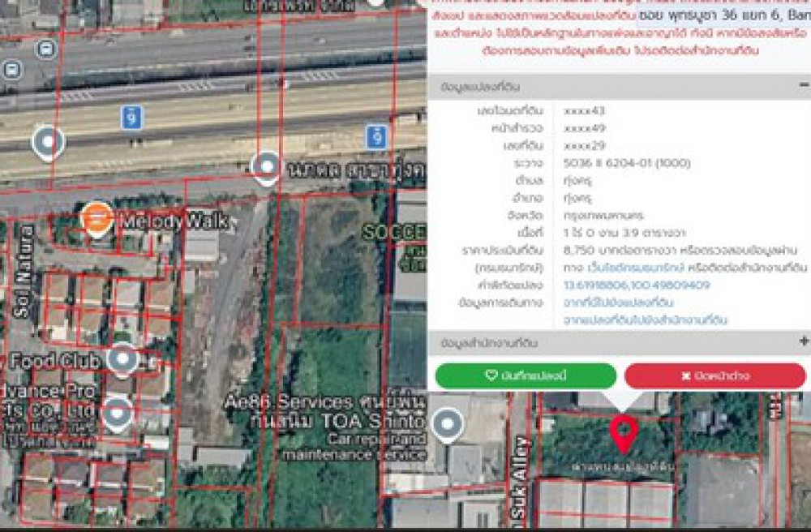Image resolution: width=811 pixels, height=532 pixels.
Task: Click the gray pin left of the highway
Action: 49,144
